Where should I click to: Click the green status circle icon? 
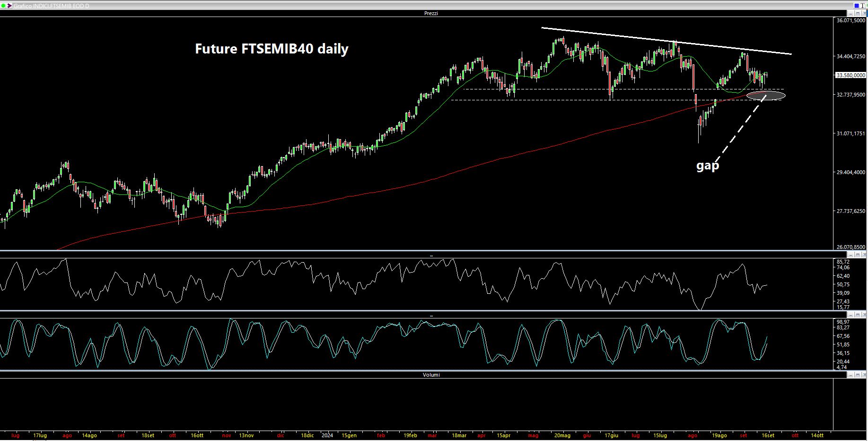coord(4,6)
